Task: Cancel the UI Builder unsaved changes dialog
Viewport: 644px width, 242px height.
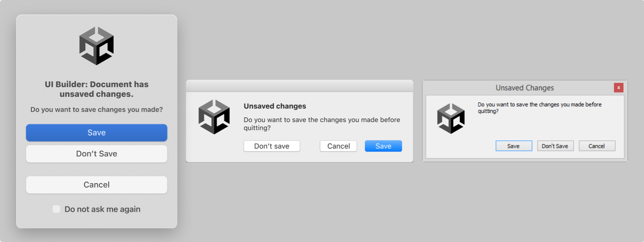Action: (97, 185)
